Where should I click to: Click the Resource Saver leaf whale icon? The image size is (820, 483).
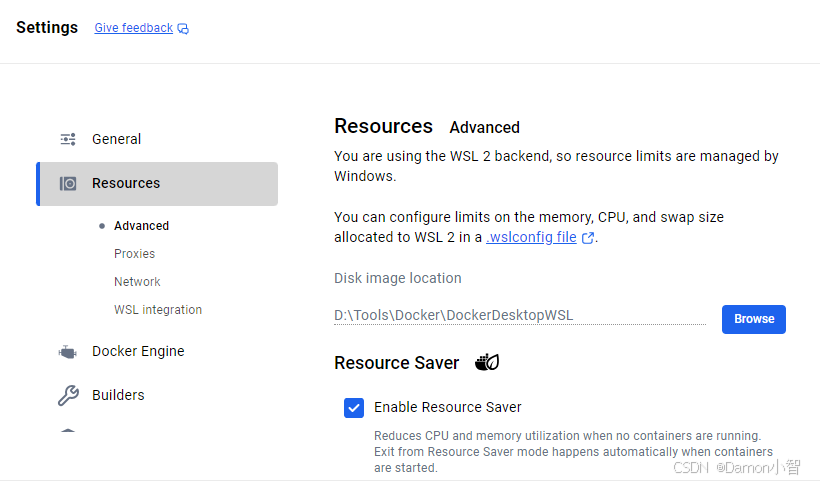487,362
